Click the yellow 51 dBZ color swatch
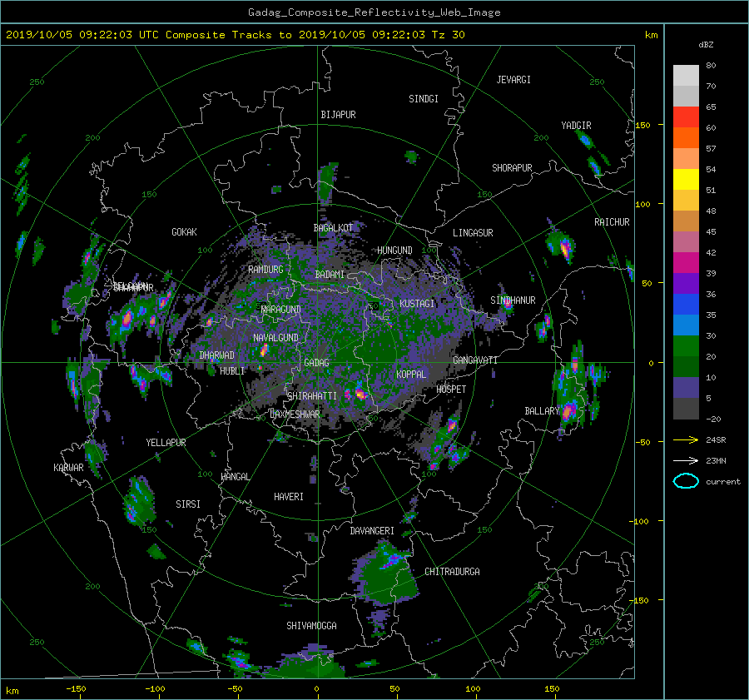The width and height of the screenshot is (749, 700). pos(686,180)
